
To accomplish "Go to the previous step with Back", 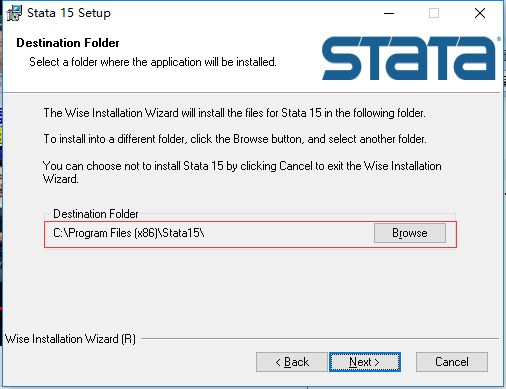I will point(292,362).
